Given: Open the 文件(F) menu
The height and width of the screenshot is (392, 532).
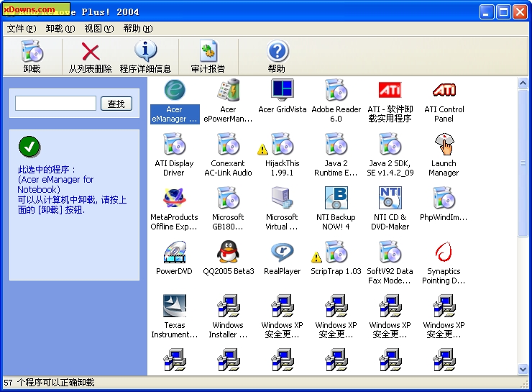Looking at the screenshot, I should 22,29.
